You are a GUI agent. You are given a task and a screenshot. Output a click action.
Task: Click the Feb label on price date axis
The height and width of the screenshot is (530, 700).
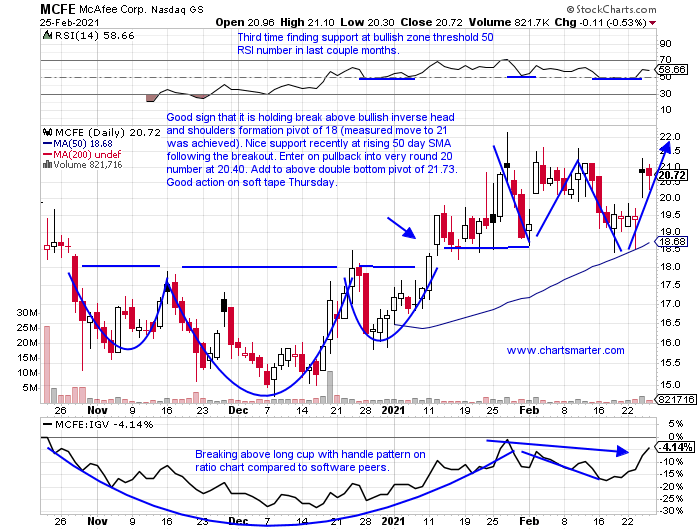[x=529, y=410]
